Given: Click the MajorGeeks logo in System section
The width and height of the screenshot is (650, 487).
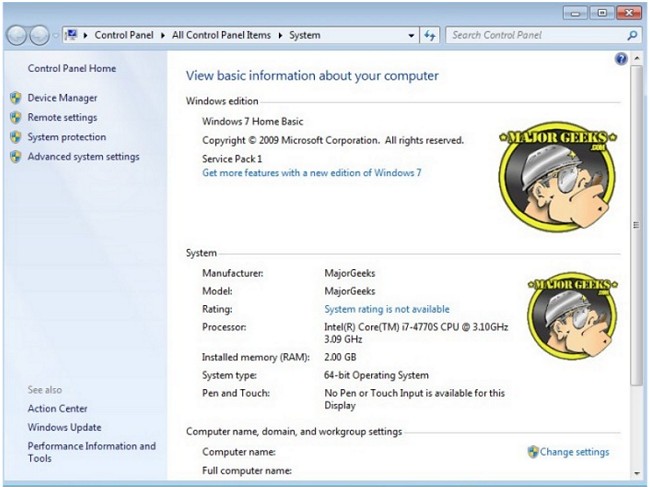Looking at the screenshot, I should [572, 316].
